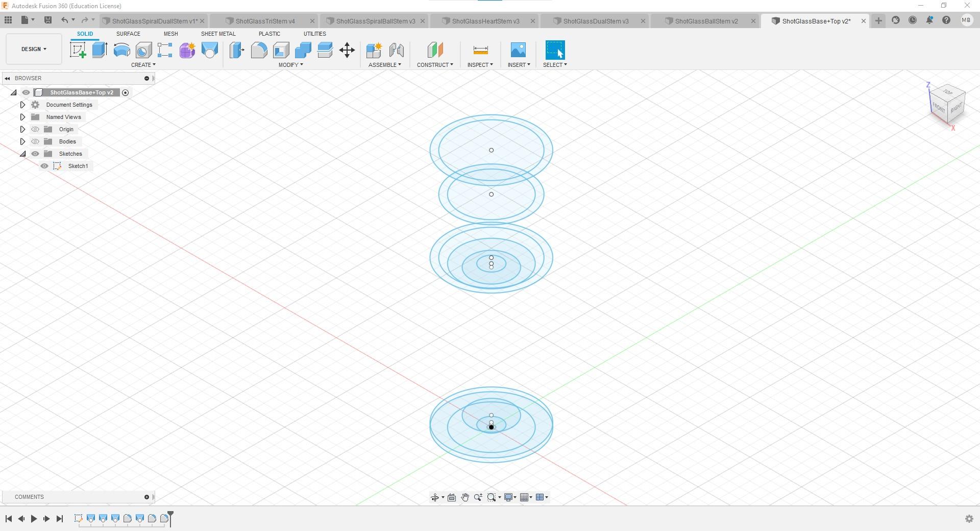The image size is (980, 531).
Task: Add a new design tab
Action: point(878,20)
